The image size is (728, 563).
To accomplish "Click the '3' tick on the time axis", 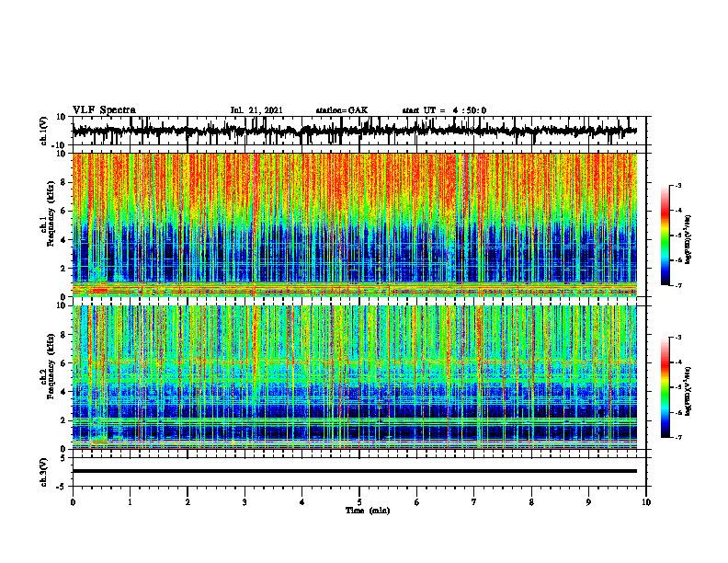I will pos(245,502).
